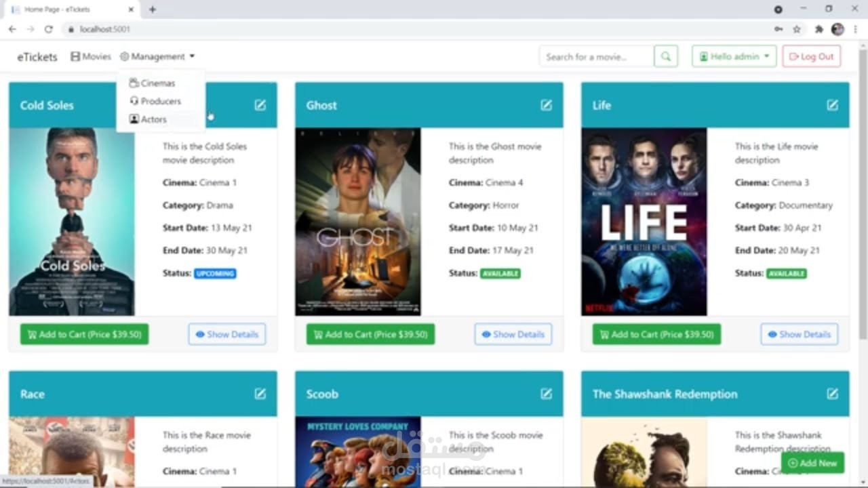Open edit for the Life movie
The image size is (868, 488).
coord(833,105)
